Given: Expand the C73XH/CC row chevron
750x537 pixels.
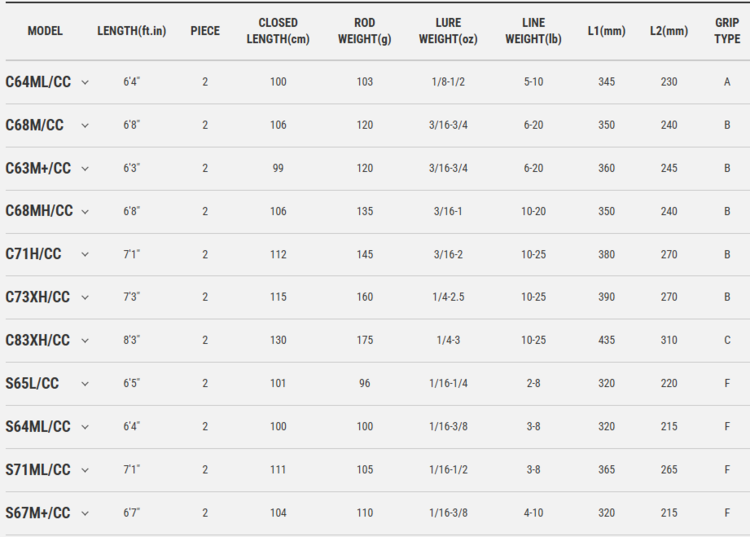Looking at the screenshot, I should 85,298.
